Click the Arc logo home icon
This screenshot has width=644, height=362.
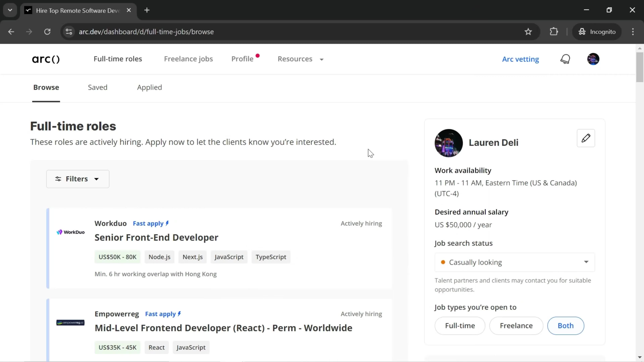point(46,59)
